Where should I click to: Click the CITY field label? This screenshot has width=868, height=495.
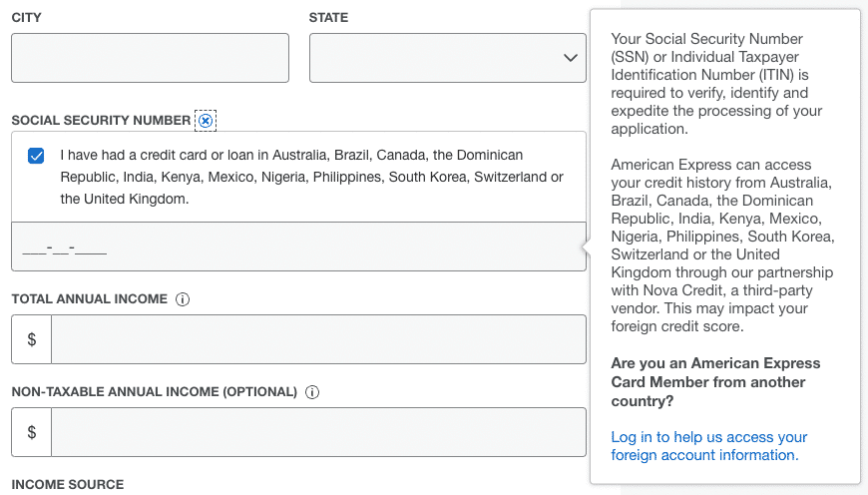(27, 18)
